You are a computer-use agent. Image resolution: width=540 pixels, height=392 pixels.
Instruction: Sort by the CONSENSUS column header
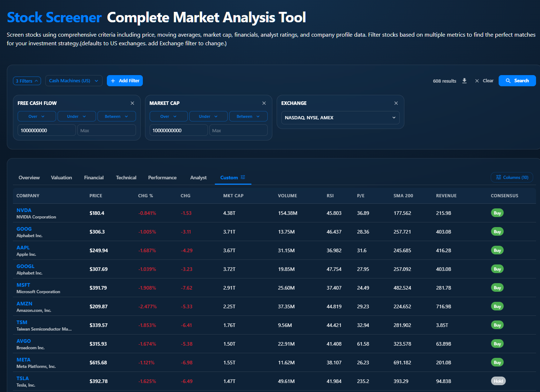505,196
